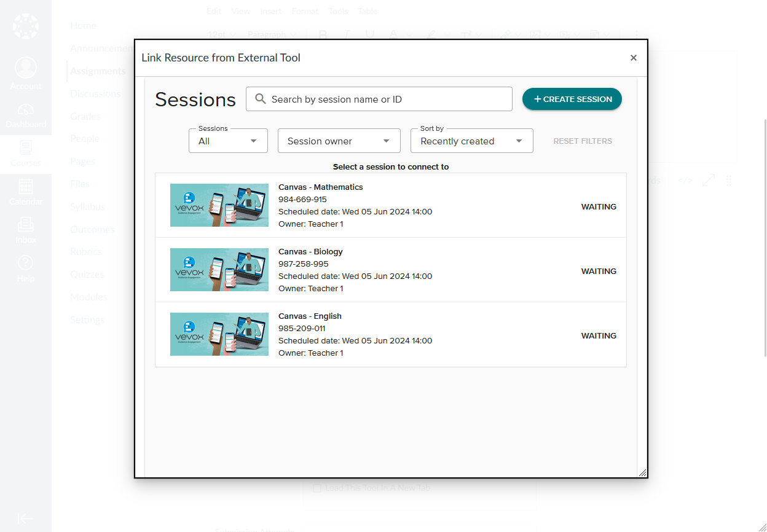Click the Create Session button
Image resolution: width=767 pixels, height=532 pixels.
tap(572, 99)
